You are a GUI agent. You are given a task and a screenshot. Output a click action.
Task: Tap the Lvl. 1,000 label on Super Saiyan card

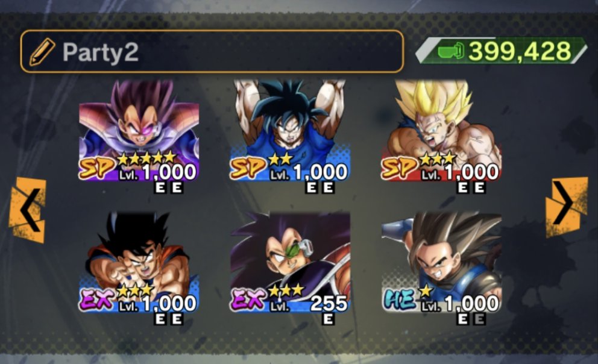click(459, 172)
